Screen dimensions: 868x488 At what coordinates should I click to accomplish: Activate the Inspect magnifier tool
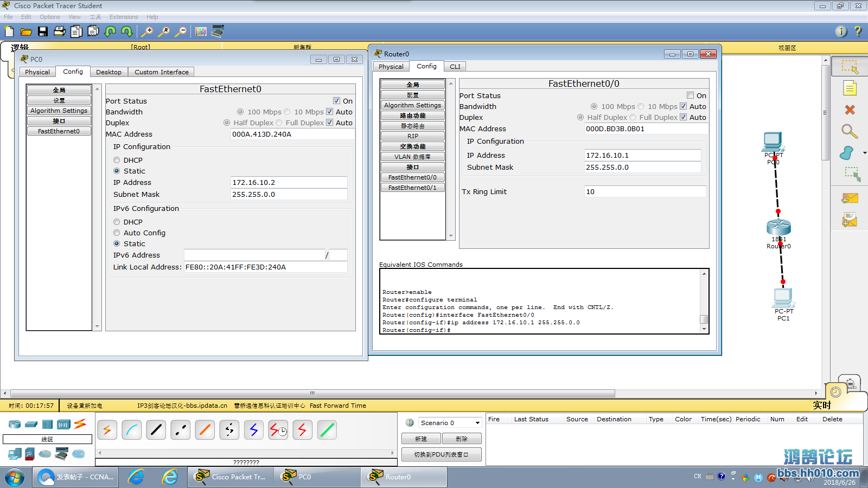pos(850,131)
